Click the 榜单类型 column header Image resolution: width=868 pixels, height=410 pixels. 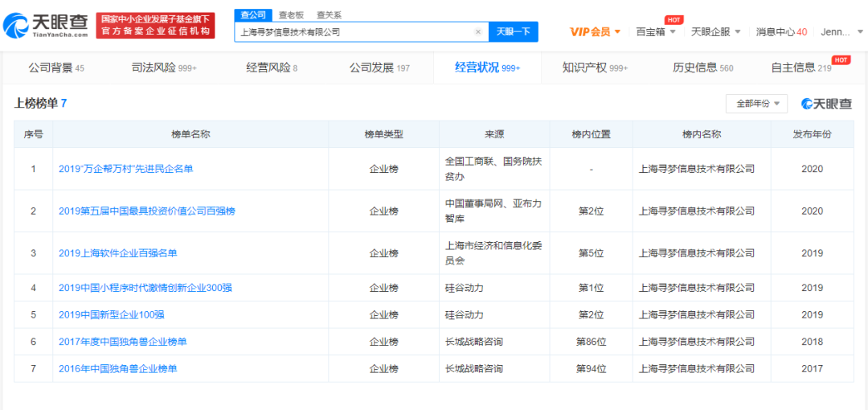point(383,134)
